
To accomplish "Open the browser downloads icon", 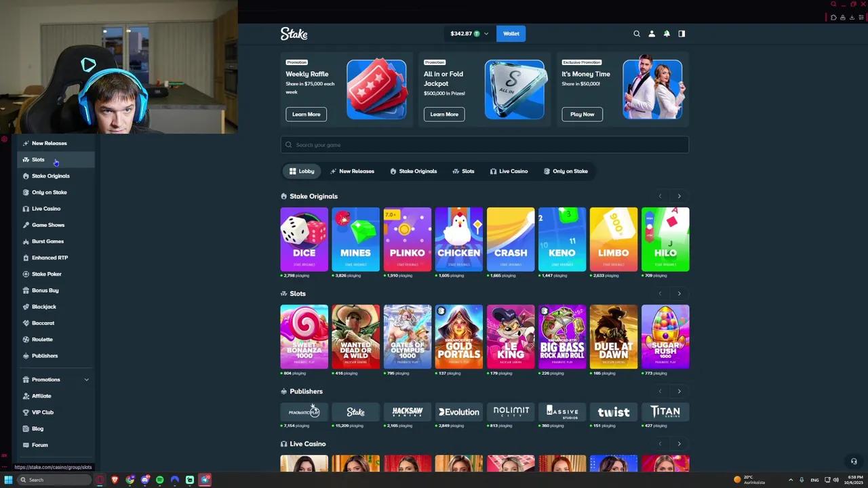I will coord(852,18).
